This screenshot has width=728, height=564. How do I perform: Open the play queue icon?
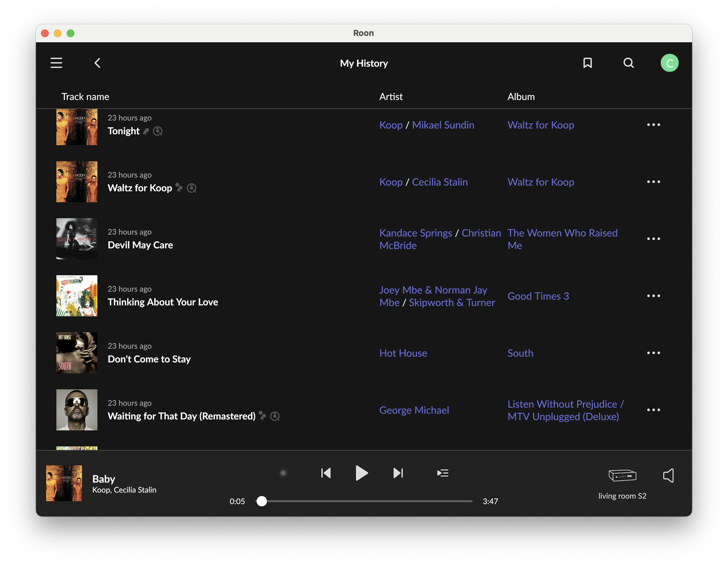(x=442, y=473)
